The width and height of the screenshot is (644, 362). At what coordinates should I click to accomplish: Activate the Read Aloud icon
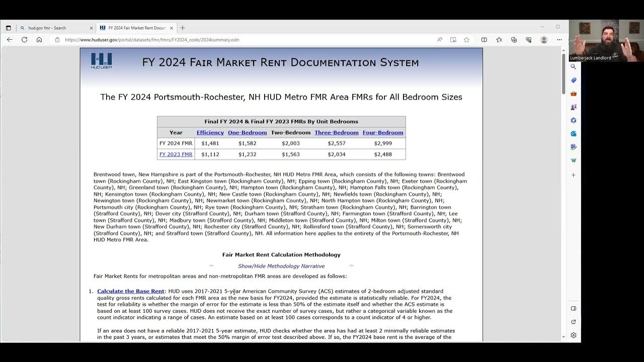[x=440, y=40]
